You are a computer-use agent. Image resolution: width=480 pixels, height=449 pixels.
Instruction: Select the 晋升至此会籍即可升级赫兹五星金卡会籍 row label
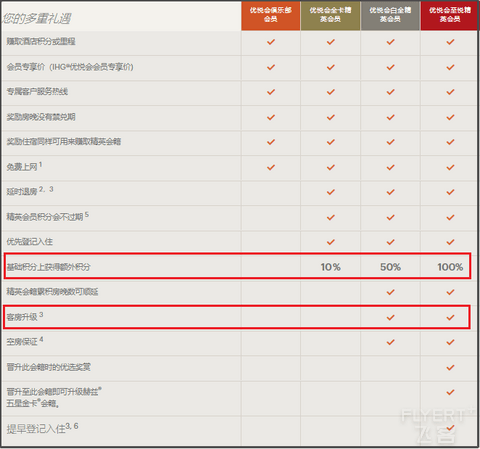pyautogui.click(x=54, y=397)
